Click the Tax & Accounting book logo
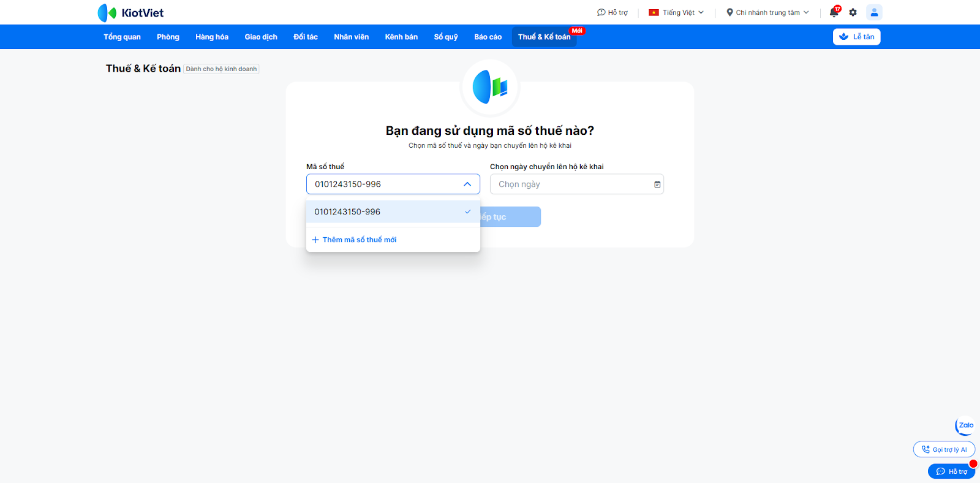Screen dimensions: 980x483 [490, 88]
